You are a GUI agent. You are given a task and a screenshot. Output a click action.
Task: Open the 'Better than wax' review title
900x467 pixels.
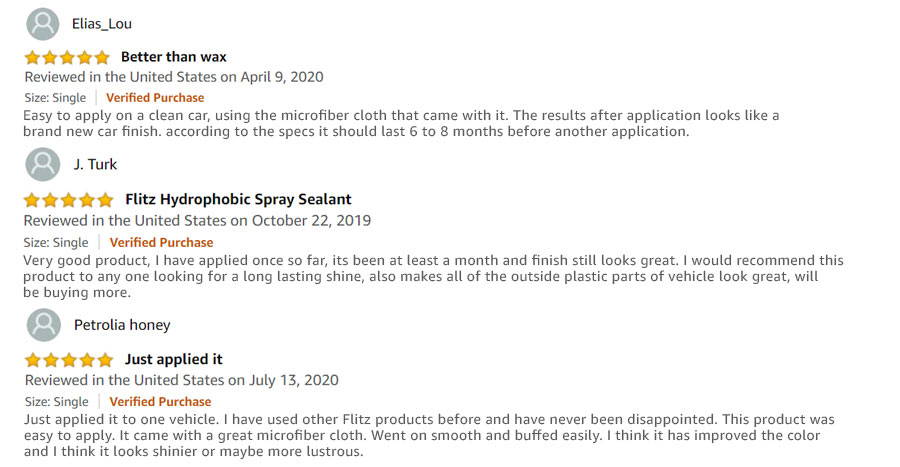(173, 57)
